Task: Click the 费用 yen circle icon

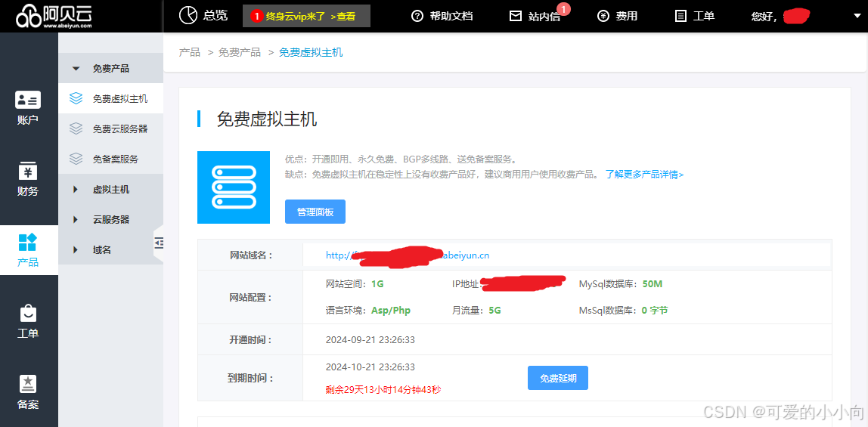Action: pos(603,16)
